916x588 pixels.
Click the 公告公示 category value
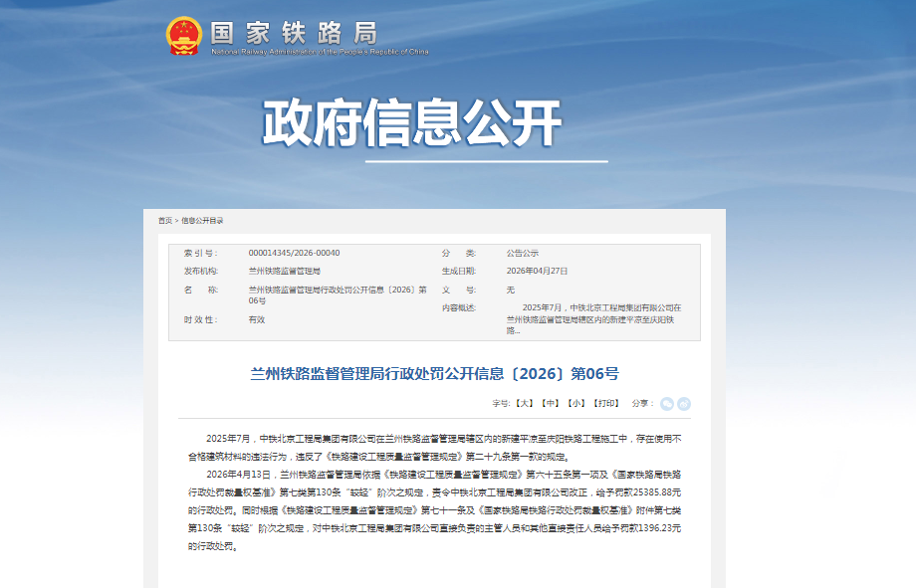point(522,253)
